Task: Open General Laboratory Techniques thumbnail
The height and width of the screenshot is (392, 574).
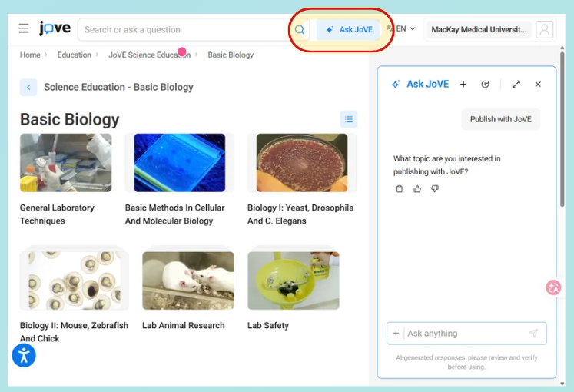Action: (66, 162)
